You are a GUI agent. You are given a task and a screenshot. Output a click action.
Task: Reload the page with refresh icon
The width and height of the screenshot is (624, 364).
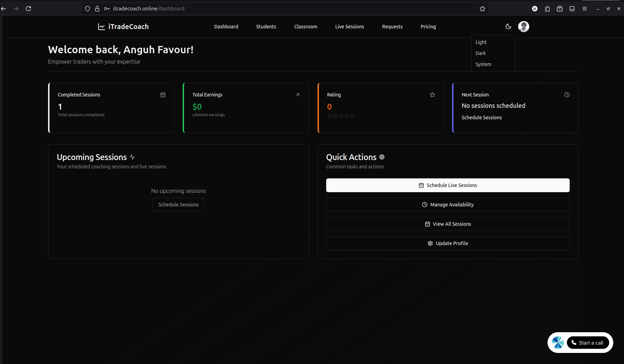[28, 9]
